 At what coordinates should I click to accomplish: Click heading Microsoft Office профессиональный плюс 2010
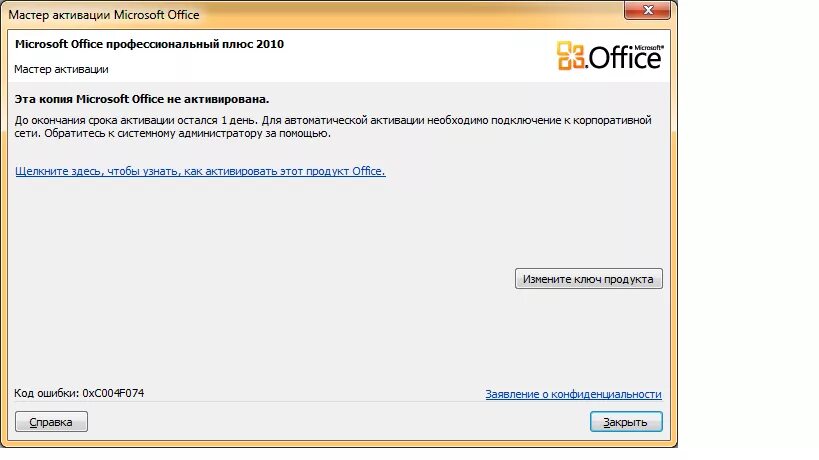coord(149,44)
